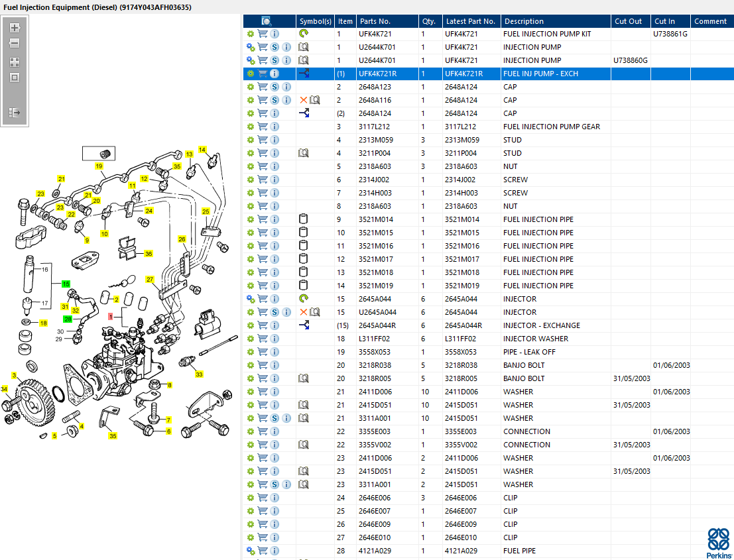Add FUEL PIPE 4121A029 to cart
The height and width of the screenshot is (560, 734).
pos(263,551)
